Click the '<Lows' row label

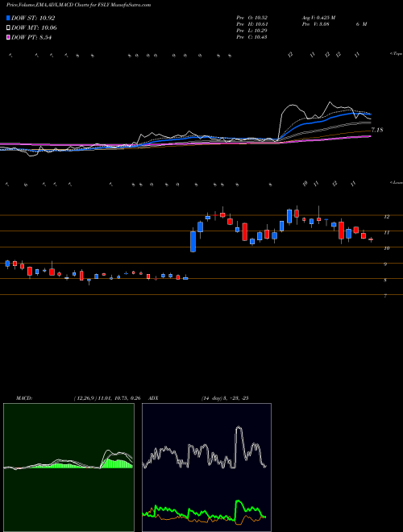[x=396, y=182]
